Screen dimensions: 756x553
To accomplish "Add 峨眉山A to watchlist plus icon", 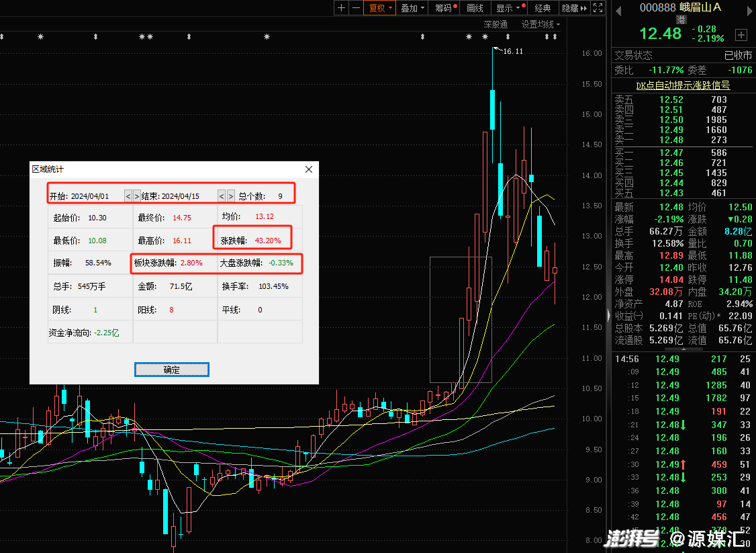I will tap(741, 34).
